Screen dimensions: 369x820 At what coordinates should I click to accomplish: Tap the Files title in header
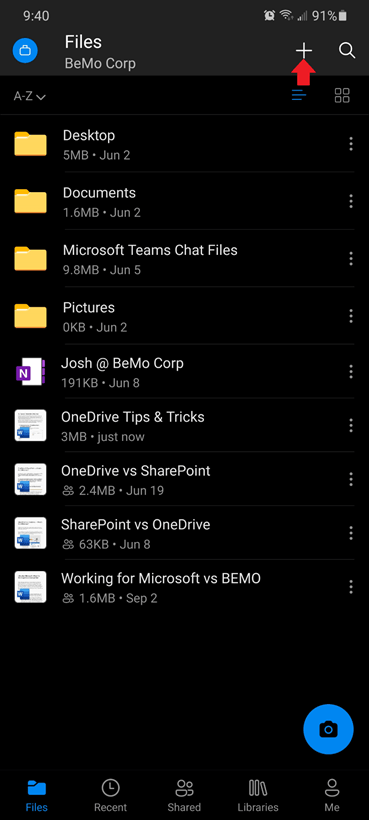coord(83,42)
